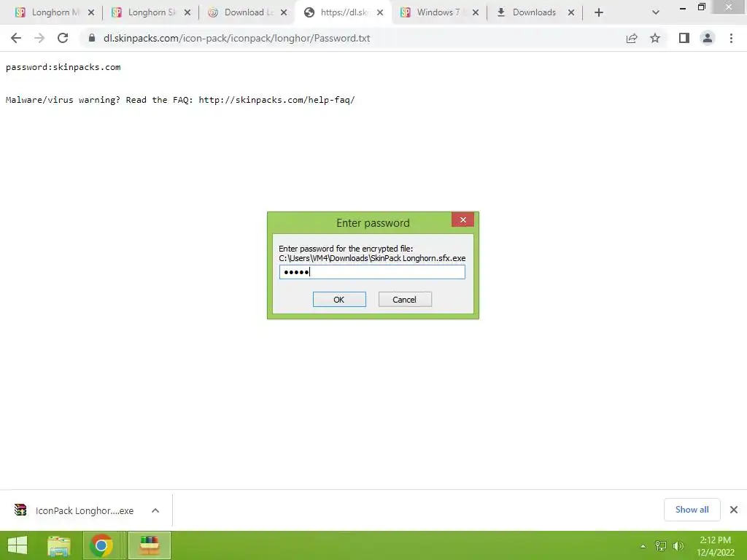747x560 pixels.
Task: Switch to the Downloads tab
Action: coord(527,12)
